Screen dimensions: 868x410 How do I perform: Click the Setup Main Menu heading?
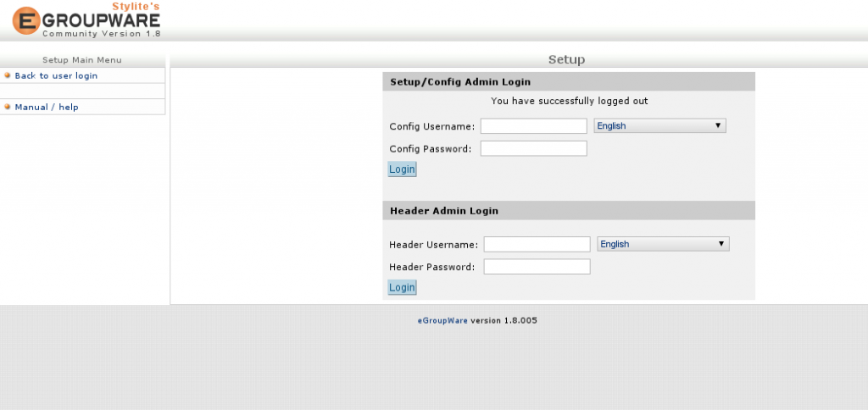82,60
